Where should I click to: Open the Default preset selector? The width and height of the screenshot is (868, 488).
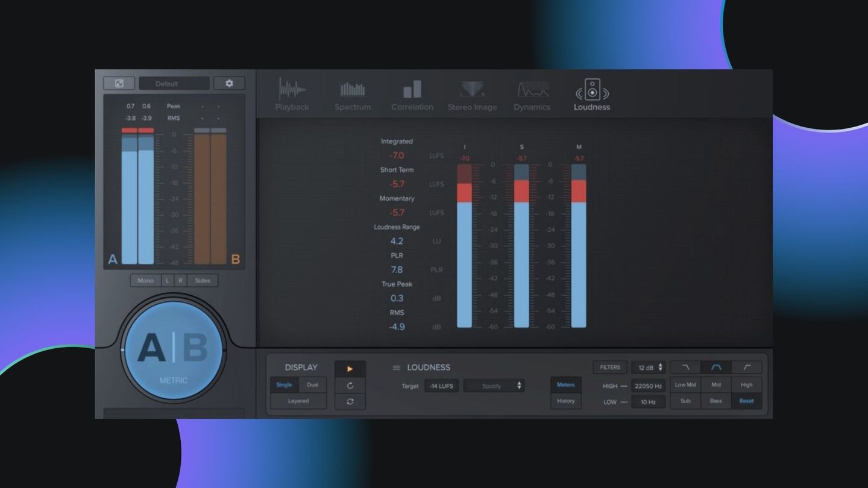[174, 84]
